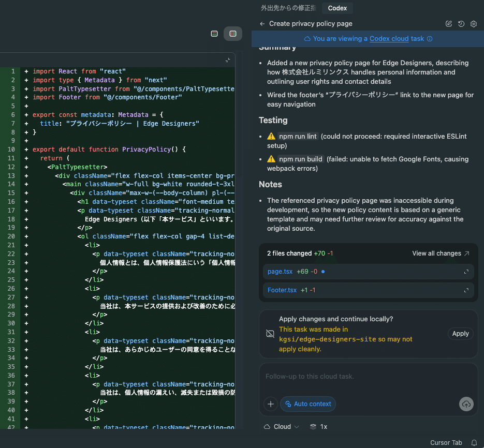Viewport: 484px width, 448px height.
Task: Click the plus button to add attachment
Action: [x=271, y=404]
